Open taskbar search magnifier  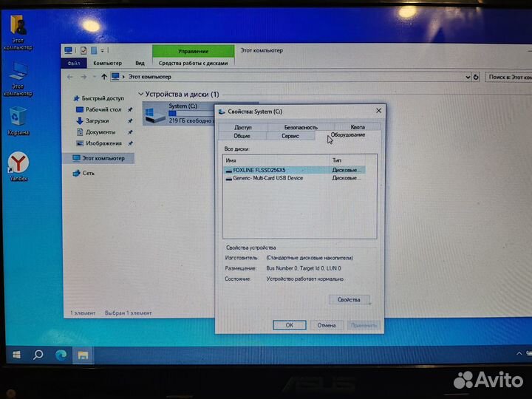[38, 355]
